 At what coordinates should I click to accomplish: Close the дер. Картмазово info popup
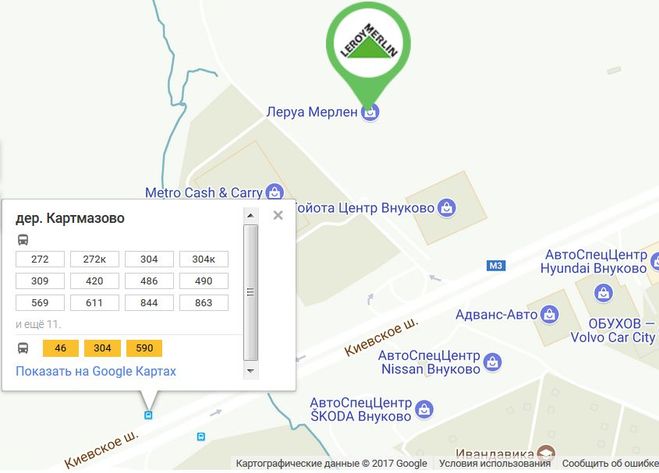click(x=278, y=215)
